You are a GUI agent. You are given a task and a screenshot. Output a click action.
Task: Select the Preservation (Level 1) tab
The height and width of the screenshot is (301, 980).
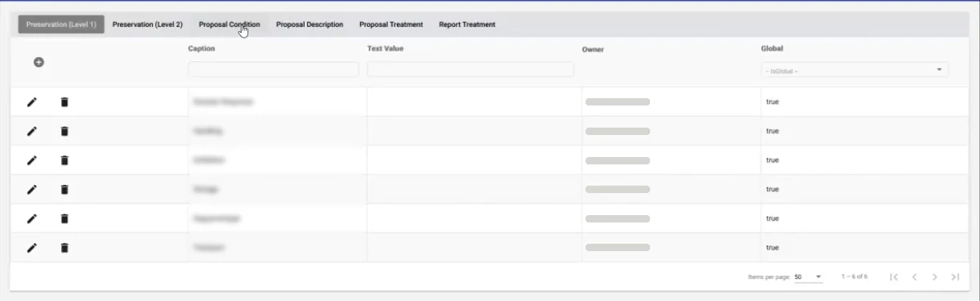point(61,25)
